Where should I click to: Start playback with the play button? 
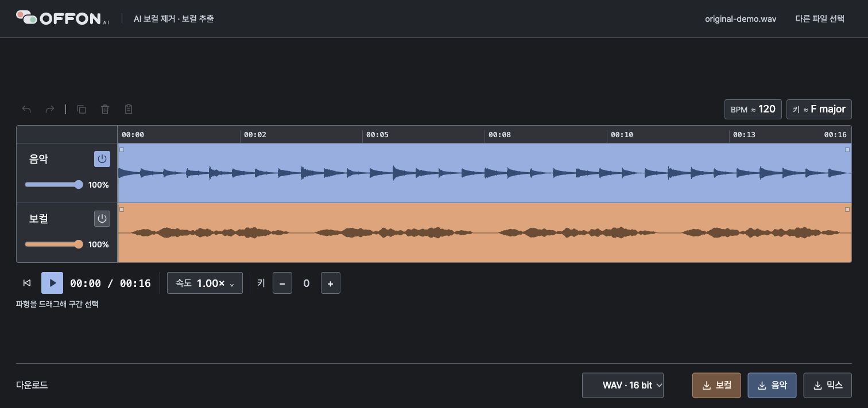pos(52,283)
